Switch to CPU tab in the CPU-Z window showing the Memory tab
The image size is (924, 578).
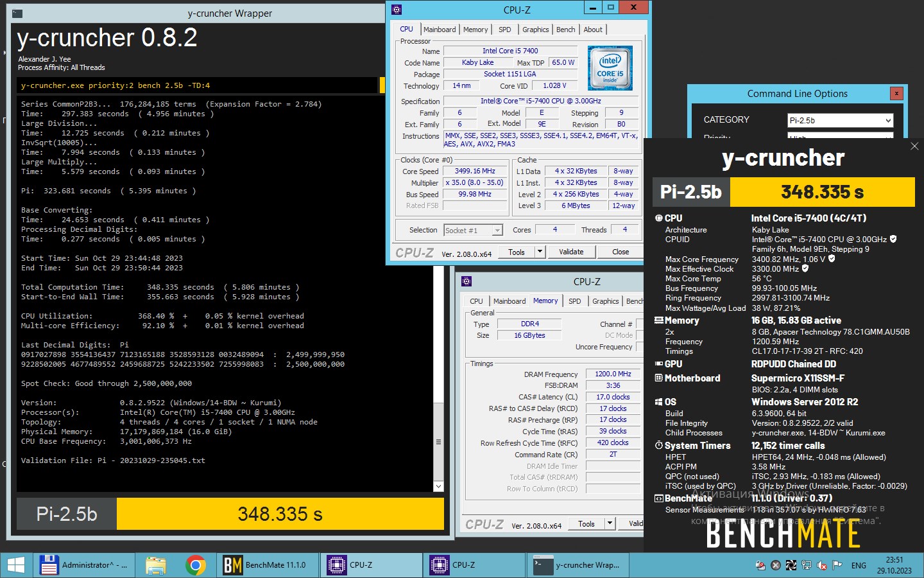click(476, 301)
